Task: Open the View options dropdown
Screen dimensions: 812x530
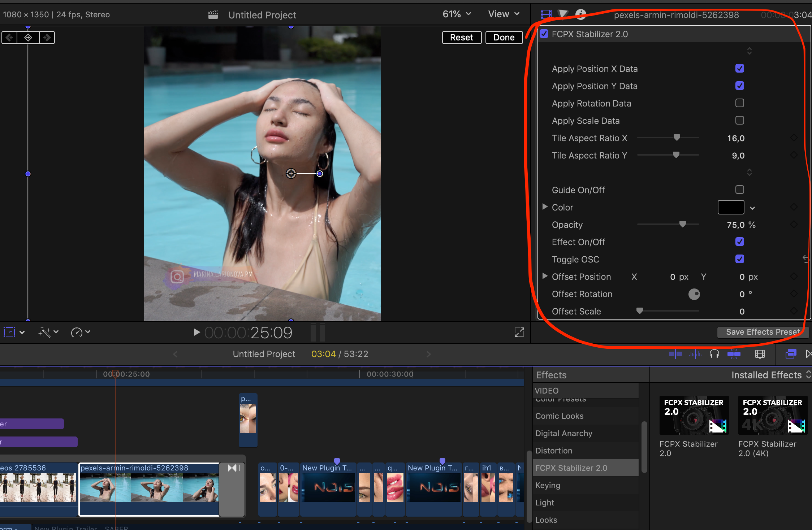Action: coord(504,14)
